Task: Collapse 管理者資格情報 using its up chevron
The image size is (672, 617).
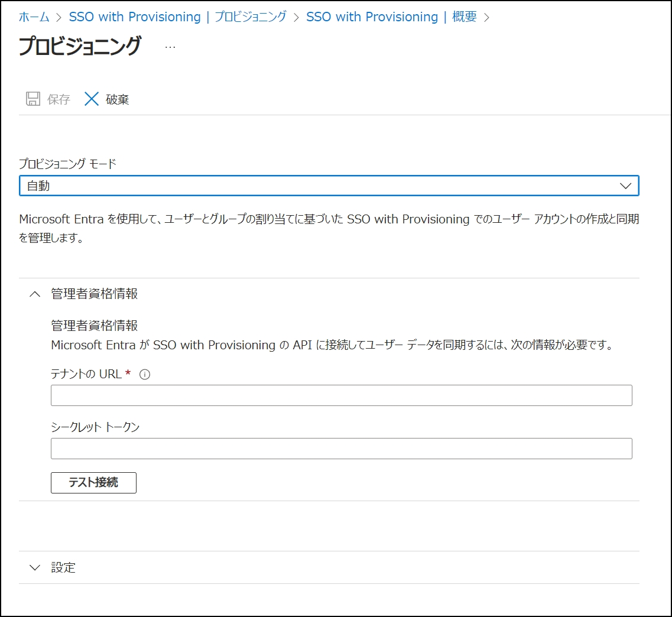Action: click(x=35, y=294)
